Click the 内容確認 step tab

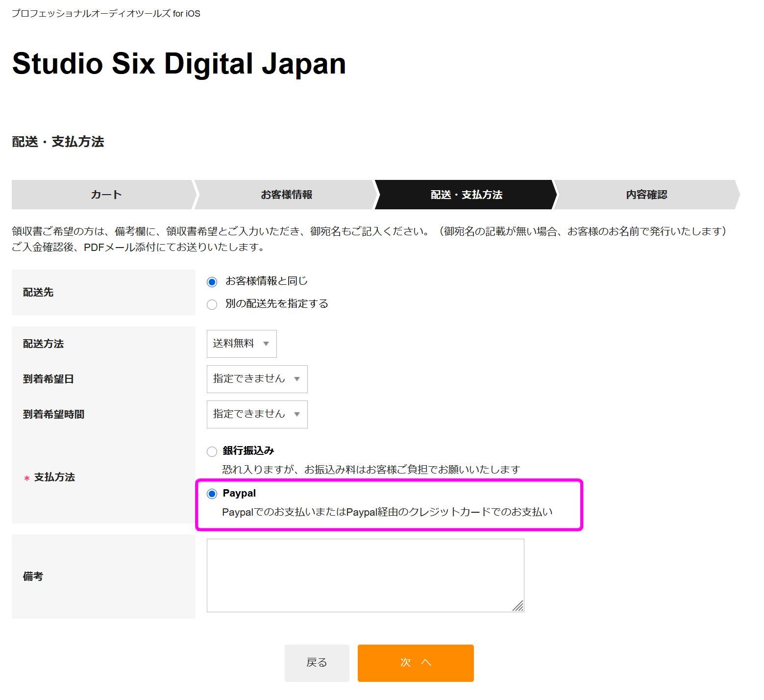coord(646,195)
